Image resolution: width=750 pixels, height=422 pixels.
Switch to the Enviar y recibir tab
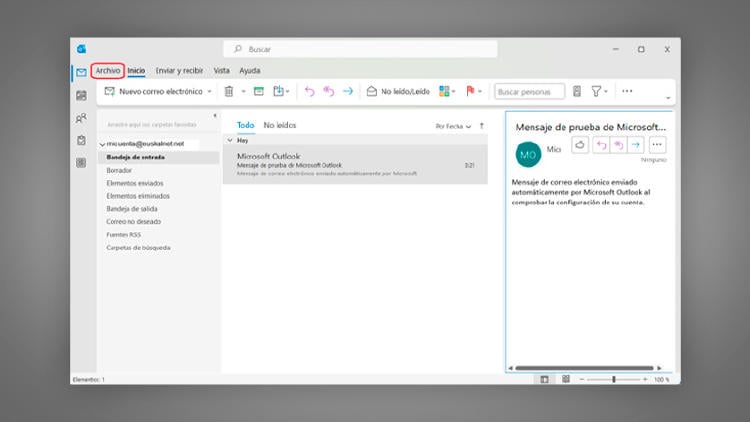pos(179,71)
